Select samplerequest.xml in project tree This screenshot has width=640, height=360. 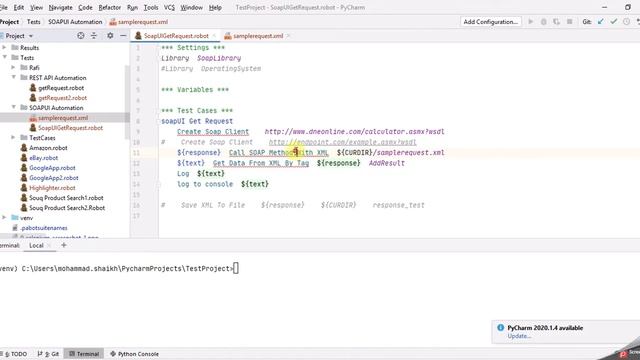[63, 118]
